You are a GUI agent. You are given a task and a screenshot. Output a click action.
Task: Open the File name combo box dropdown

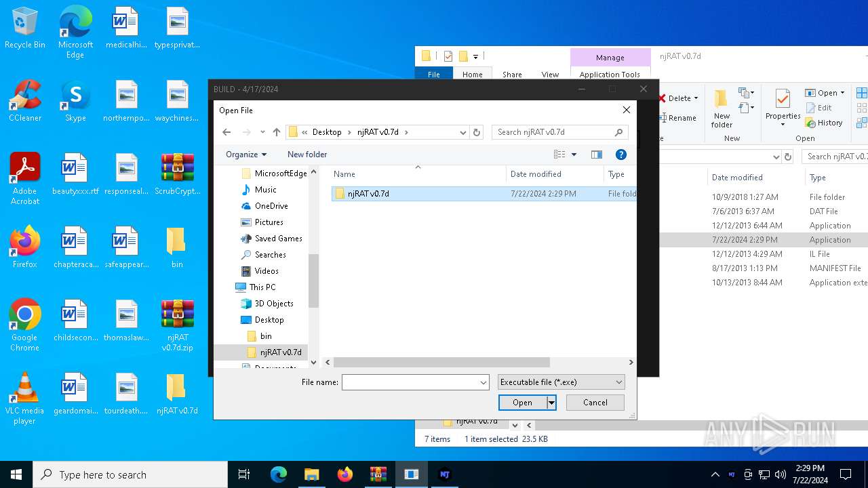point(484,382)
